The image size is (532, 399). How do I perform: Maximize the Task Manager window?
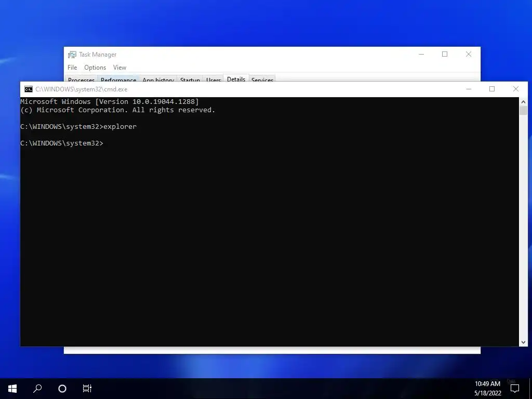(x=445, y=54)
